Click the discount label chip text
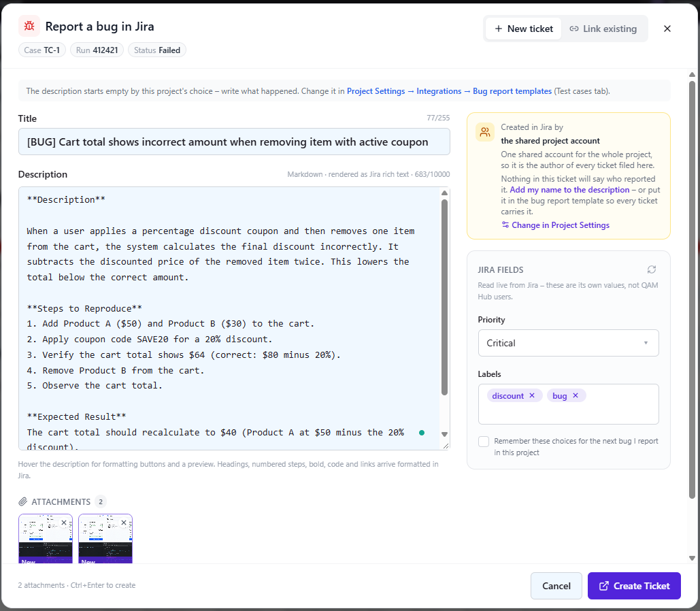700x611 pixels. [x=507, y=396]
